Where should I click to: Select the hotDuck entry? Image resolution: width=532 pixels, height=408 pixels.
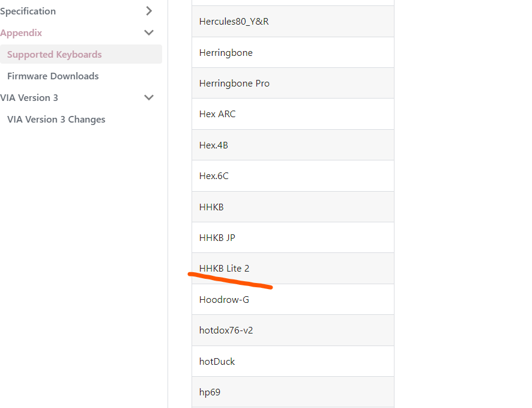click(x=293, y=361)
